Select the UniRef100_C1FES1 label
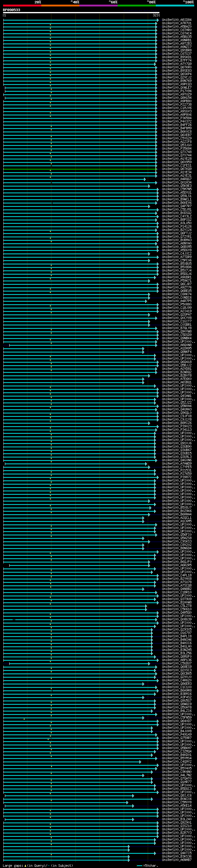Viewport: 197px width, 868px height. click(177, 165)
